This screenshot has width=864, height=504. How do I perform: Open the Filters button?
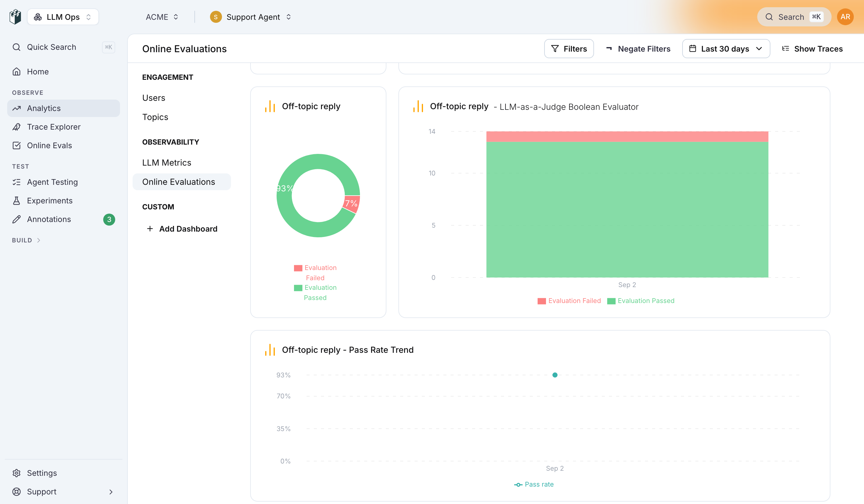[x=569, y=49]
